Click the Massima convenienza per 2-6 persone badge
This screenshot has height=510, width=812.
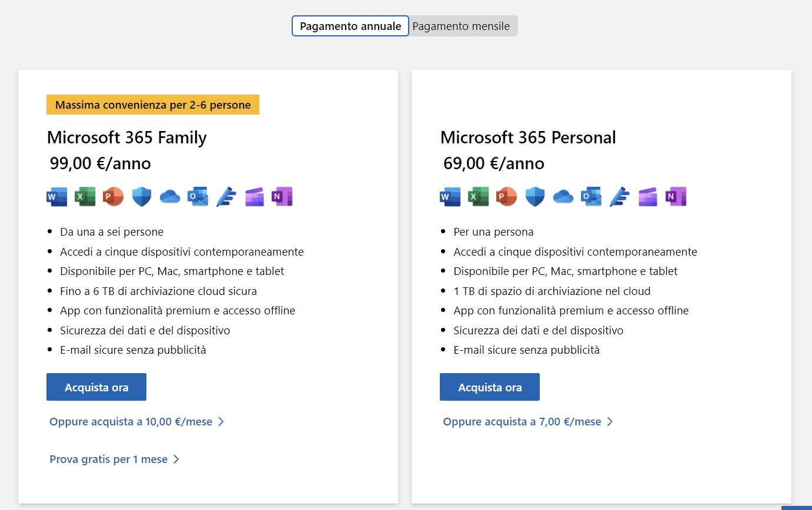pyautogui.click(x=153, y=105)
